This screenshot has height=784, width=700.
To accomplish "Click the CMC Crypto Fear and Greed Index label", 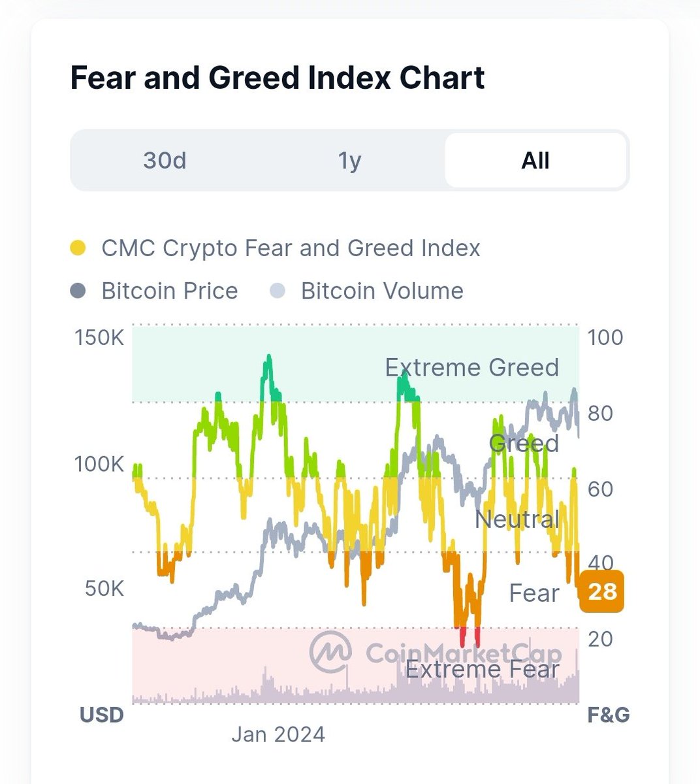I will click(291, 248).
